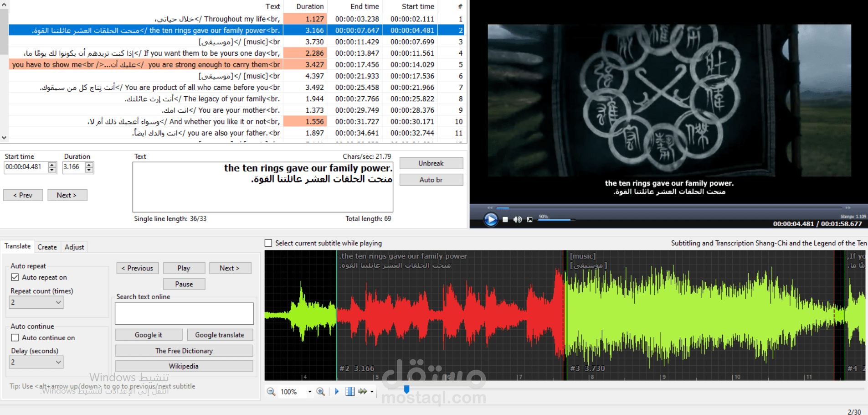Viewport: 868px width, 415px height.
Task: Click The Free Dictionary button
Action: pos(184,351)
